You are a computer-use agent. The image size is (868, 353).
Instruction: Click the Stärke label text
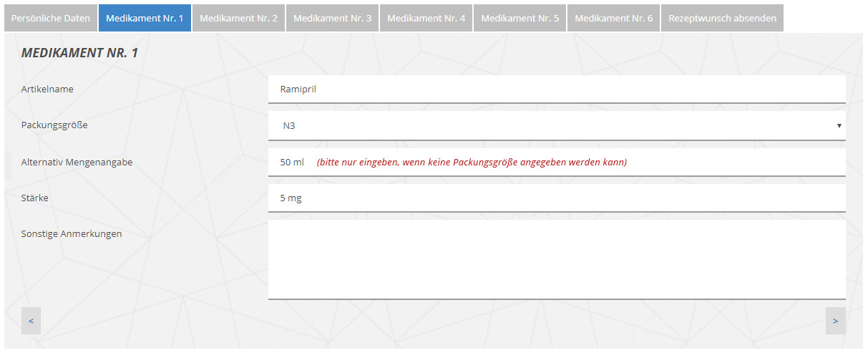pyautogui.click(x=35, y=198)
